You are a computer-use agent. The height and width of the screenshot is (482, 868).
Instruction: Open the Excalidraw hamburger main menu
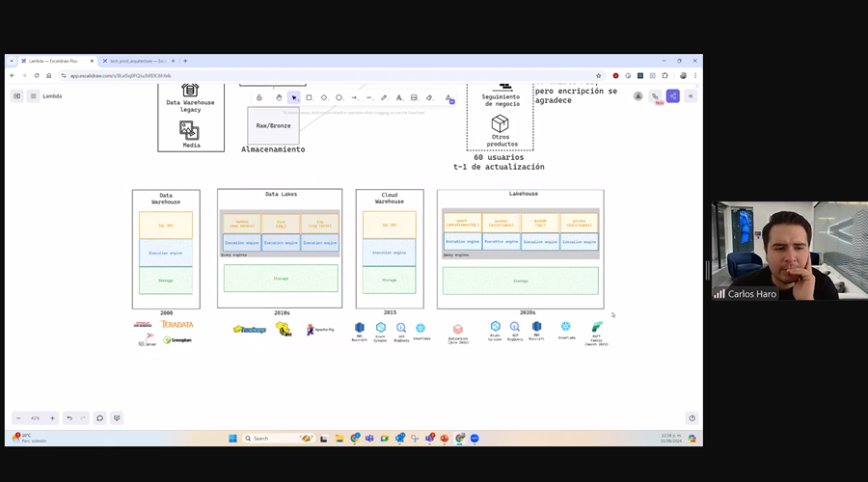[x=33, y=95]
